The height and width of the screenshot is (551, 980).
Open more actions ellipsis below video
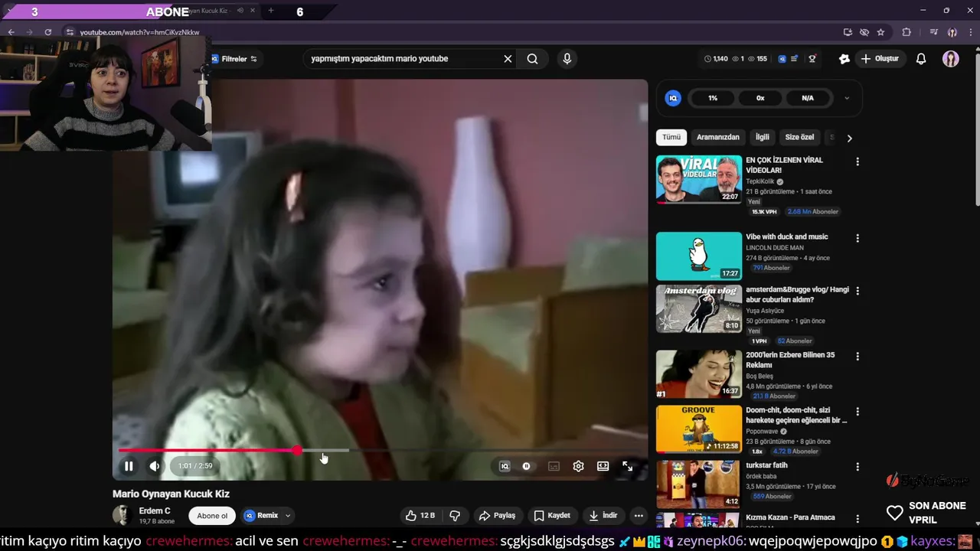coord(639,516)
